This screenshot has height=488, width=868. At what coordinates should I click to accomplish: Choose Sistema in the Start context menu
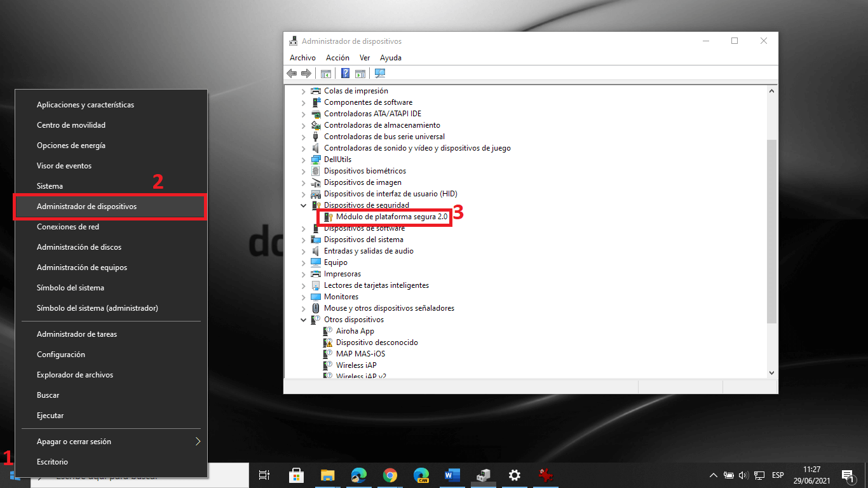111,186
